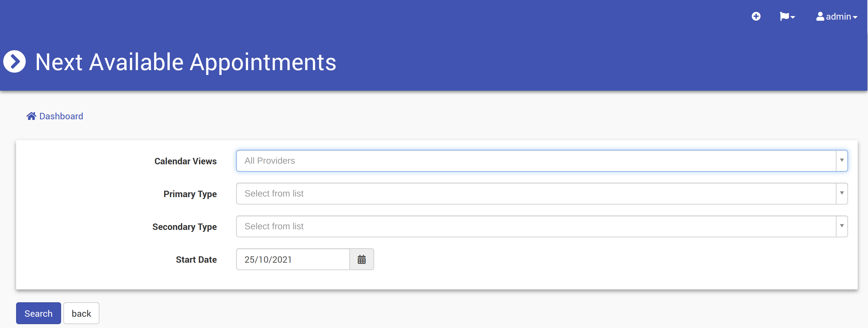Click the admin user profile icon
Viewport: 868px width, 328px height.
pos(820,16)
